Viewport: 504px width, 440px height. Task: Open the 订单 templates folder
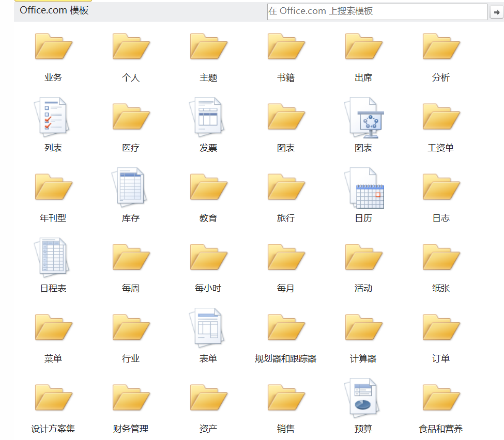click(x=441, y=328)
